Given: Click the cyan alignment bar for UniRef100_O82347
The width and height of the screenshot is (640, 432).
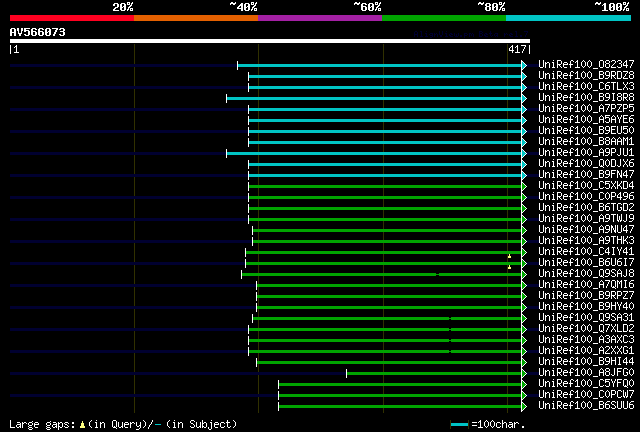Looking at the screenshot, I should coord(380,65).
